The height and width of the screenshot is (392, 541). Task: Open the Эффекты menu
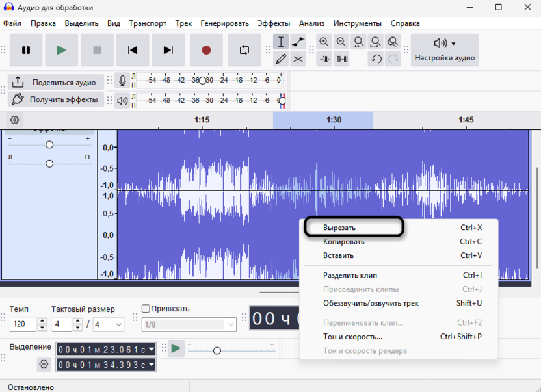point(274,23)
